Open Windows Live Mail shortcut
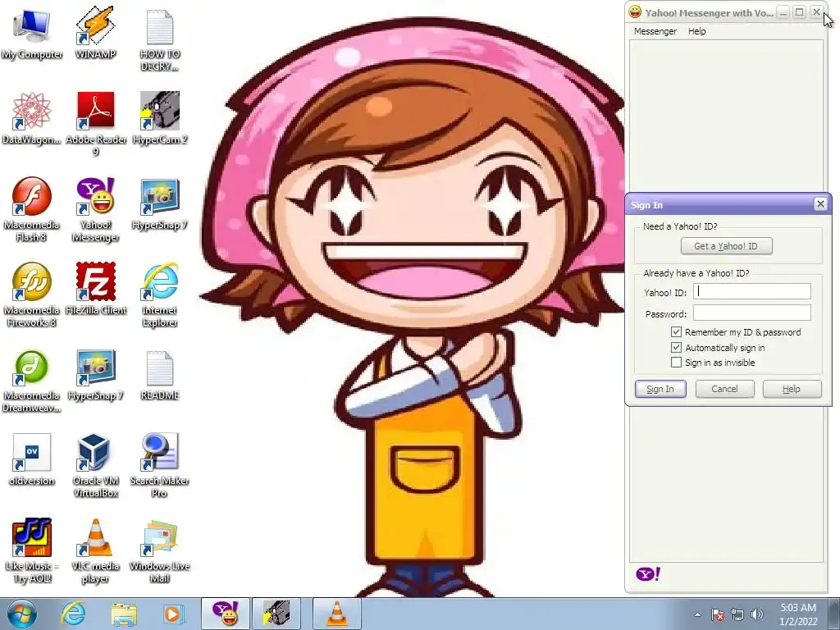840x630 pixels. pos(160,550)
